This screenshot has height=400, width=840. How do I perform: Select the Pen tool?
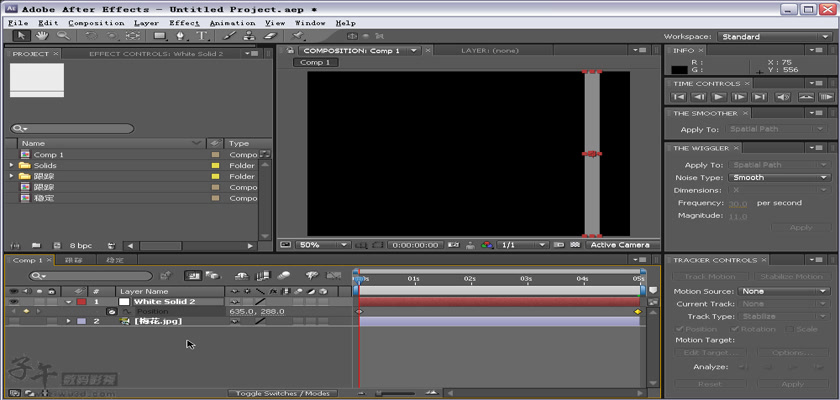181,36
